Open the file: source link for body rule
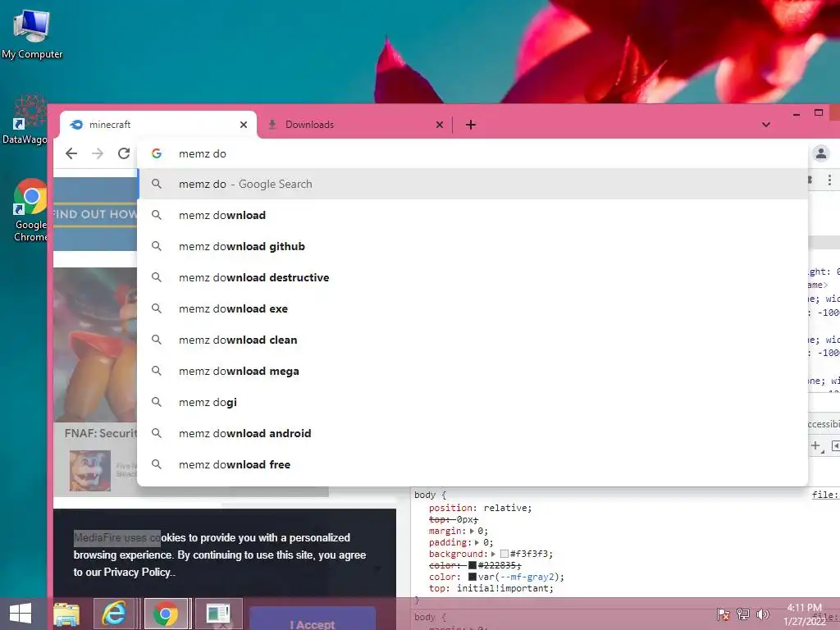The width and height of the screenshot is (840, 630). [x=825, y=495]
